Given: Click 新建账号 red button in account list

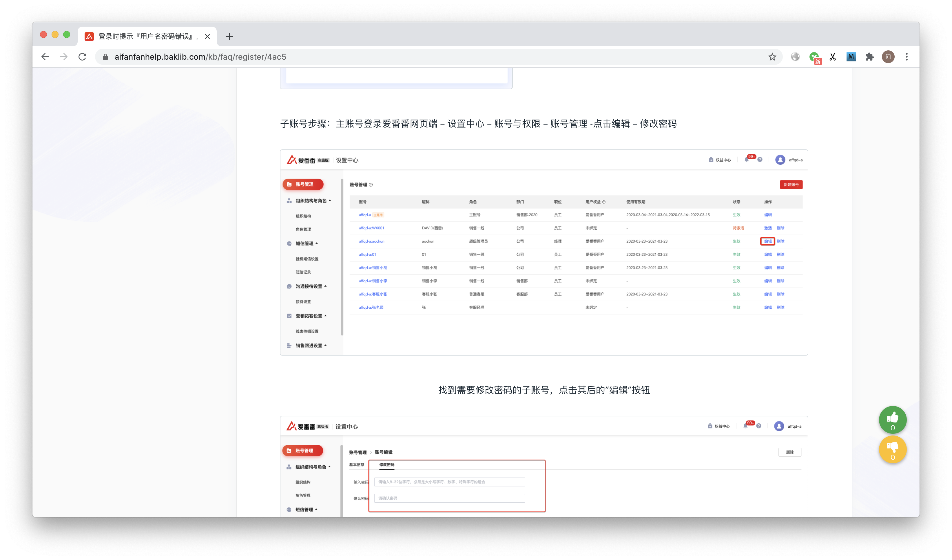Looking at the screenshot, I should 791,185.
